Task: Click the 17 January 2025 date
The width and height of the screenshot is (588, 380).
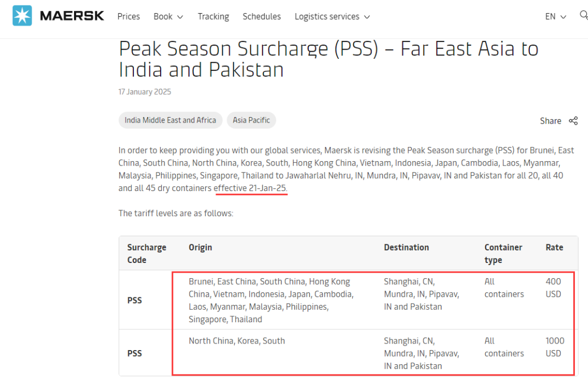Action: tap(145, 92)
